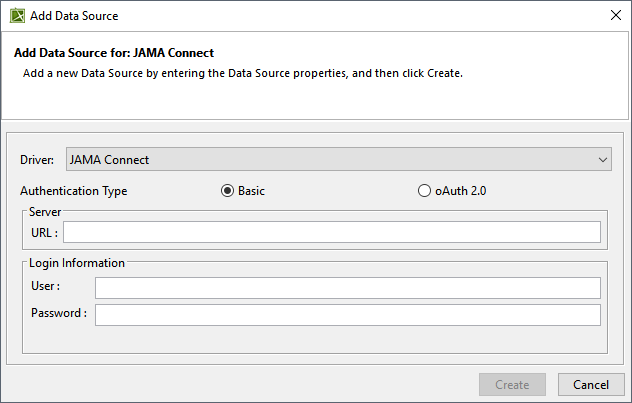Close the Add Data Source dialog
The height and width of the screenshot is (403, 632).
point(614,16)
